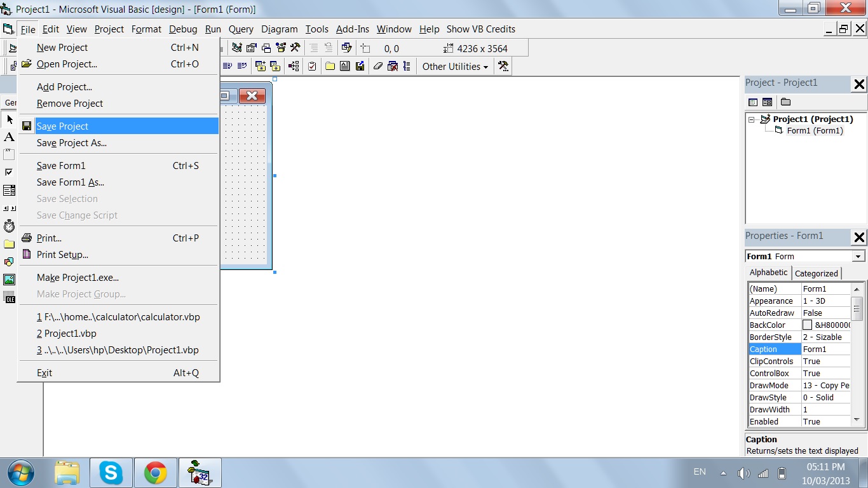Select the DirListBox folder tool in toolbox
The width and height of the screenshot is (868, 488).
pos(9,244)
